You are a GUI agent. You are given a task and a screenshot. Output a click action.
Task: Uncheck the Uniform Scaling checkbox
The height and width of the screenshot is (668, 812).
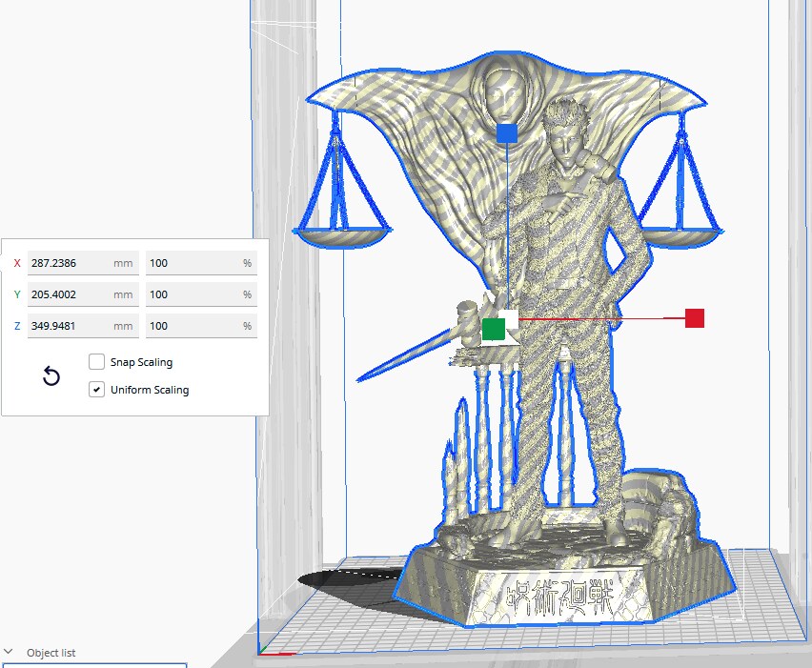pyautogui.click(x=96, y=390)
